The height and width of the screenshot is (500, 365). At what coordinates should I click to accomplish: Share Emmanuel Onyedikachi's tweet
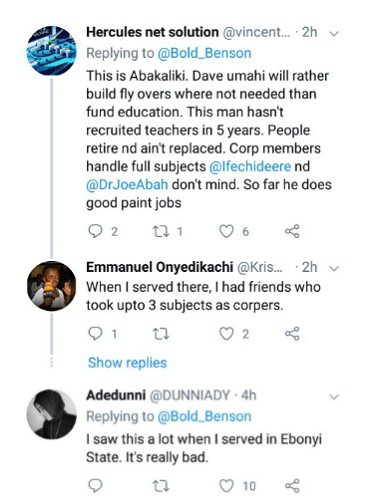[x=292, y=334]
